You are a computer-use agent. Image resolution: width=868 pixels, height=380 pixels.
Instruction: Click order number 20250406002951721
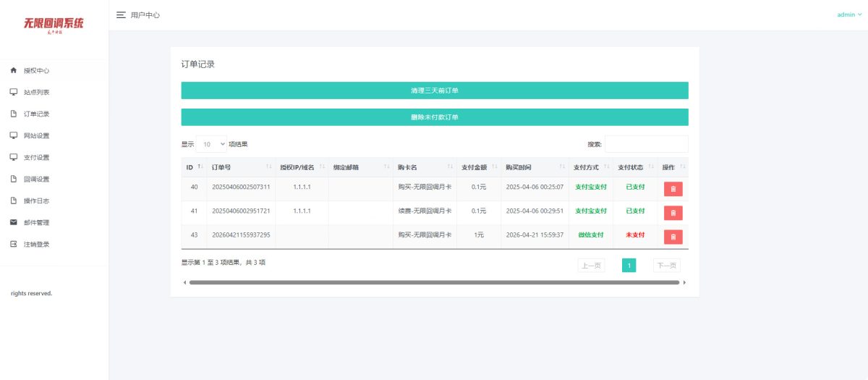(241, 211)
